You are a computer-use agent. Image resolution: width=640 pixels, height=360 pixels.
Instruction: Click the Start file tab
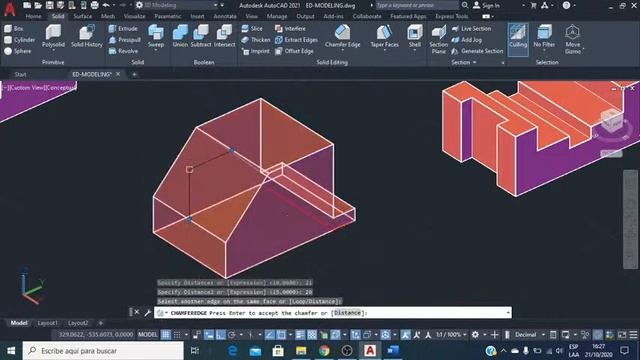tap(20, 74)
